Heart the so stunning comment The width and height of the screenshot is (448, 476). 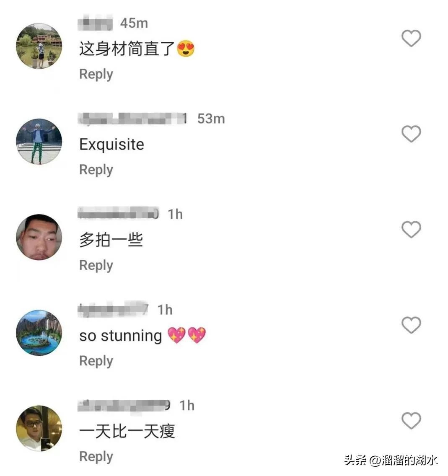(x=411, y=325)
